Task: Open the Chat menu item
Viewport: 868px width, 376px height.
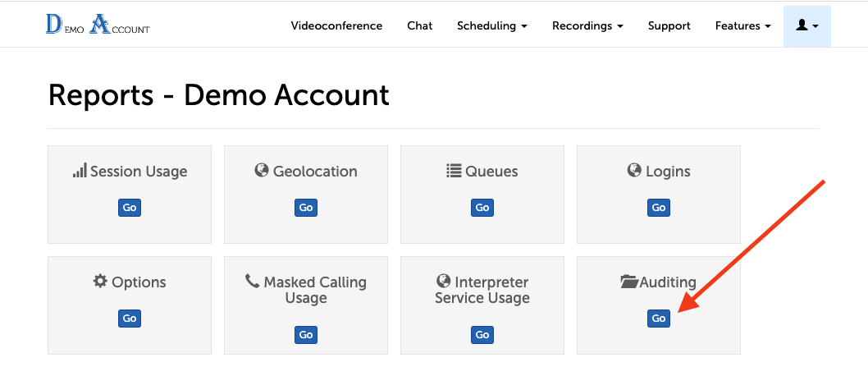Action: point(419,25)
